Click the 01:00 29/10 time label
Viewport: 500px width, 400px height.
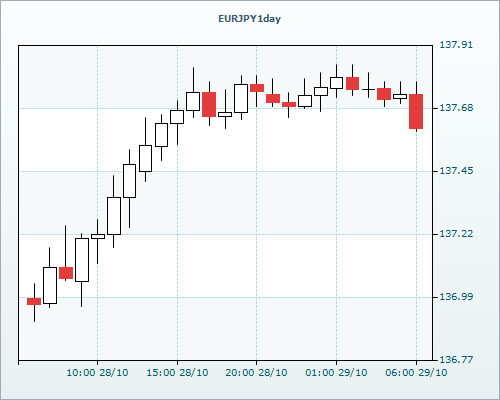coord(336,373)
